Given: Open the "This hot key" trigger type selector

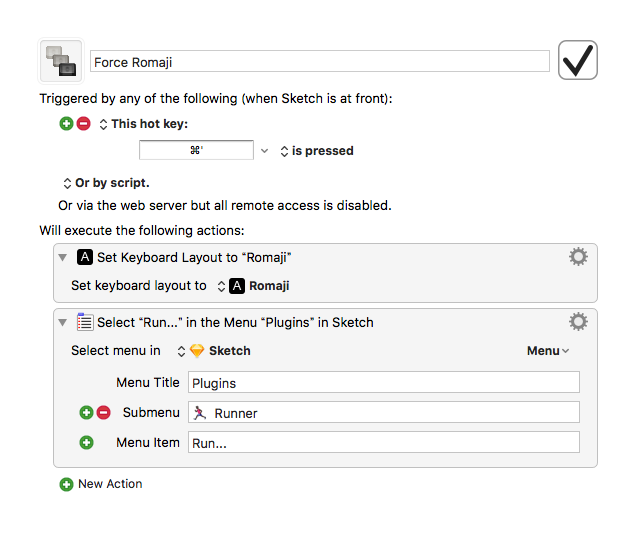Looking at the screenshot, I should (103, 124).
